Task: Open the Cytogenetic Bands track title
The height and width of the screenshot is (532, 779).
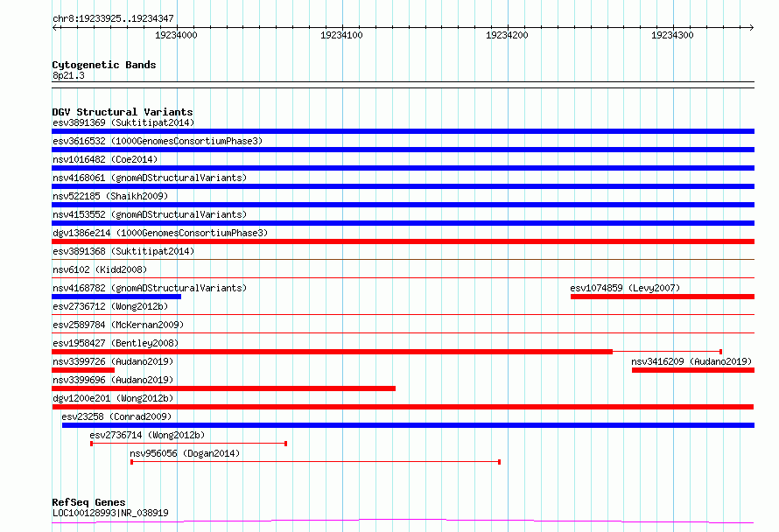Action: [x=104, y=65]
